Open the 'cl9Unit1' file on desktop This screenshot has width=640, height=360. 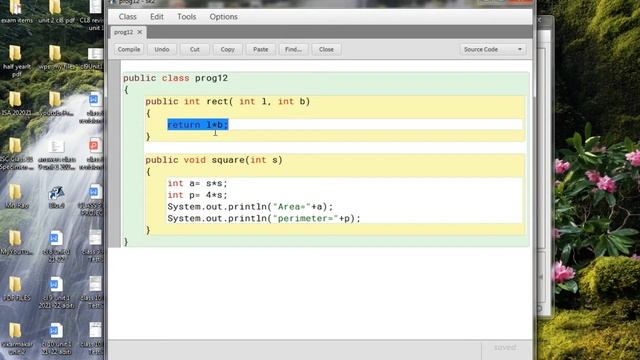96,54
